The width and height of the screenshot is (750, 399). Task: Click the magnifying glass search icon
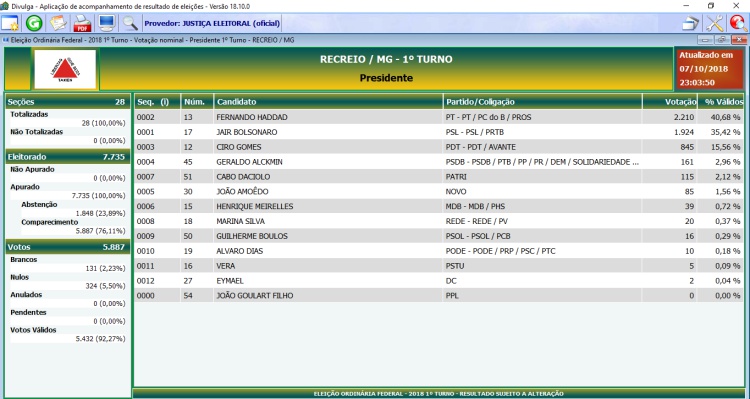click(130, 23)
